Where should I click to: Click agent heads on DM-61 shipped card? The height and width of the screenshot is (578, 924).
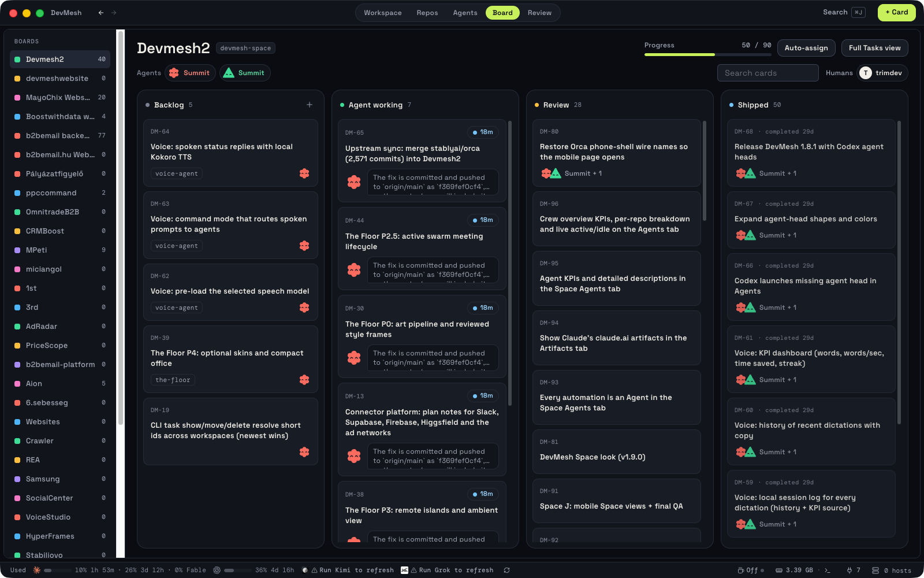[x=746, y=380]
